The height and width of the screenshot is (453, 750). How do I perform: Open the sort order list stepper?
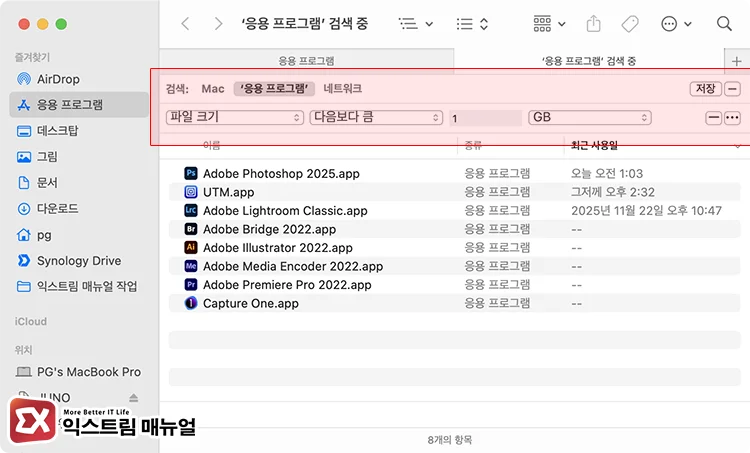(x=472, y=23)
